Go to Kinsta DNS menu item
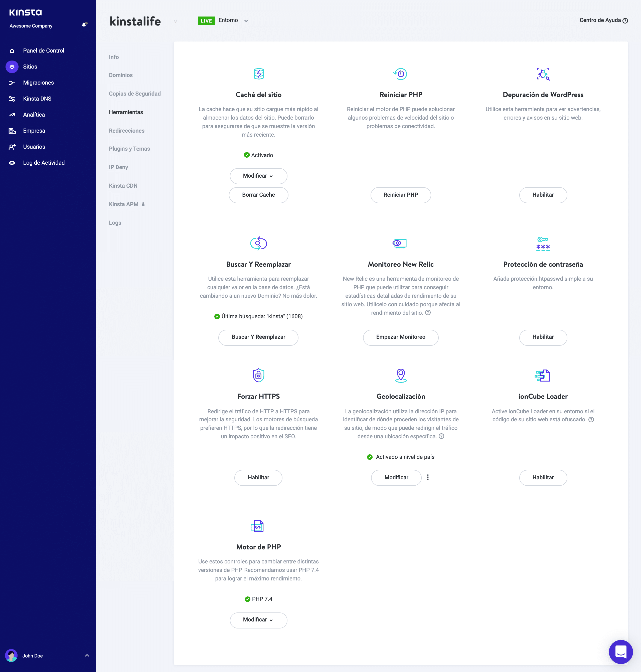Image resolution: width=641 pixels, height=672 pixels. [x=37, y=99]
